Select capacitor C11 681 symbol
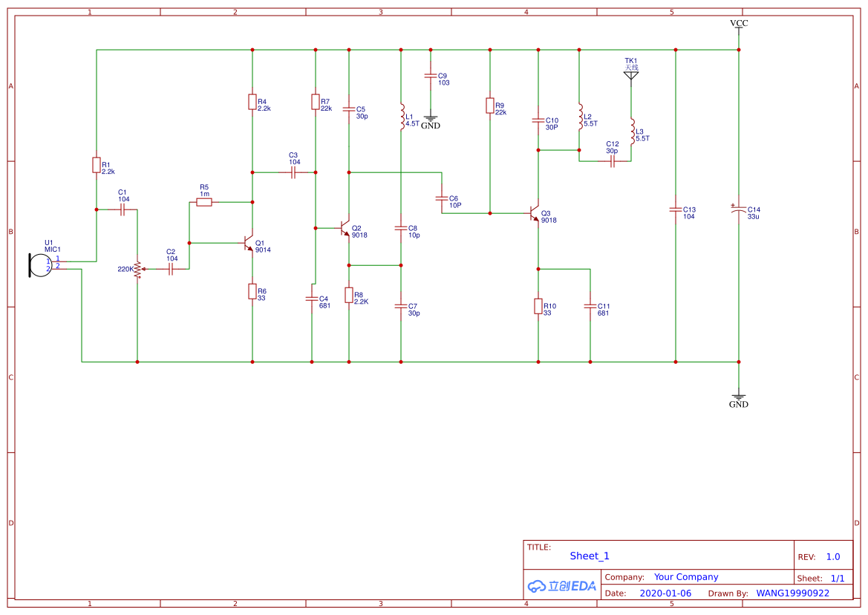This screenshot has height=615, width=868. pyautogui.click(x=590, y=306)
